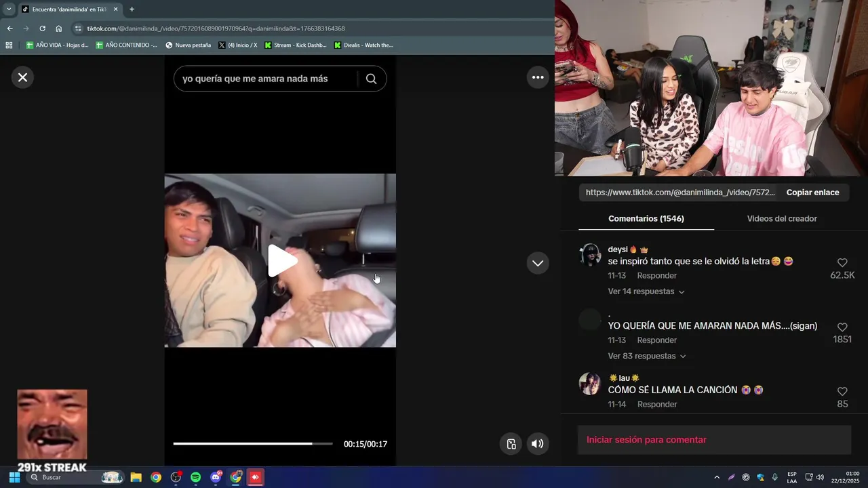Click Responder under lau's comment

tap(656, 405)
